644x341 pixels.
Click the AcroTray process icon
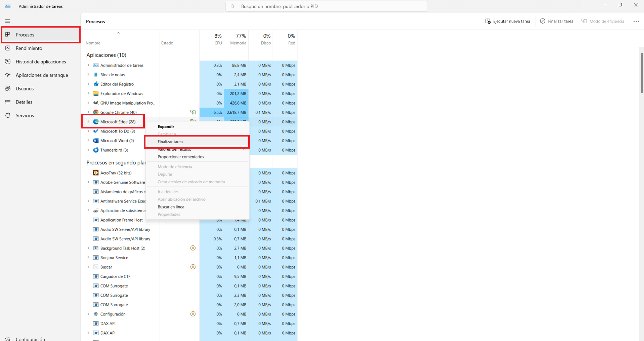tap(96, 173)
